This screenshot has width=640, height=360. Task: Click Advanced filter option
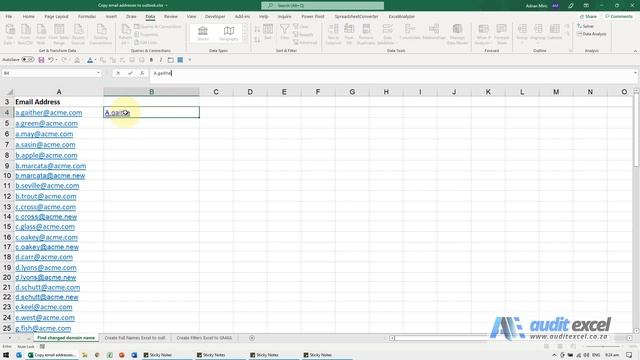pyautogui.click(x=305, y=42)
